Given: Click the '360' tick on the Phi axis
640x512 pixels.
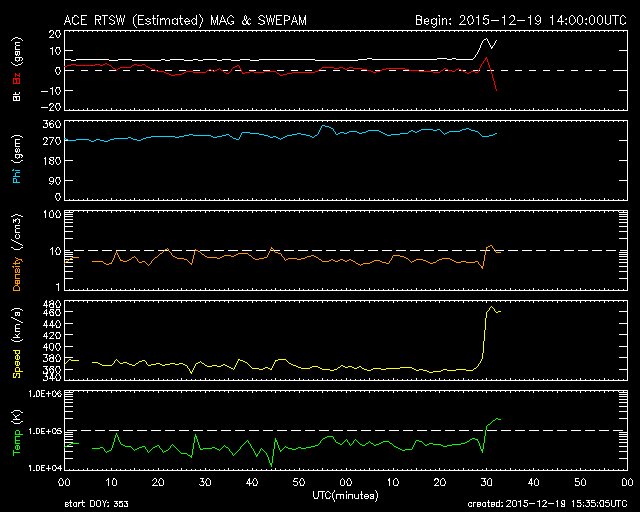Looking at the screenshot, I should pyautogui.click(x=51, y=124).
